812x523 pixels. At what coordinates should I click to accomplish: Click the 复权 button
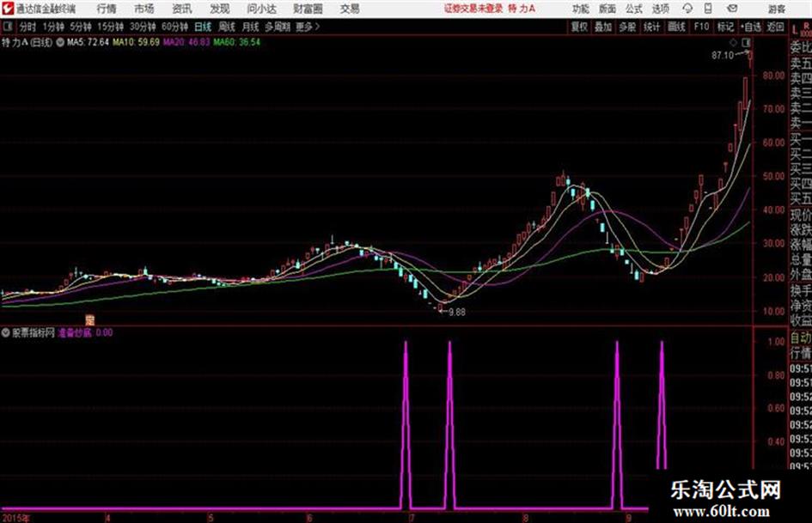point(579,27)
